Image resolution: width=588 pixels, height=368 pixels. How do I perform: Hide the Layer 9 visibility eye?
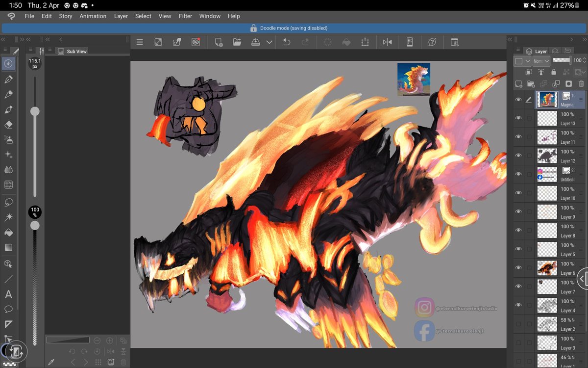[x=518, y=212]
